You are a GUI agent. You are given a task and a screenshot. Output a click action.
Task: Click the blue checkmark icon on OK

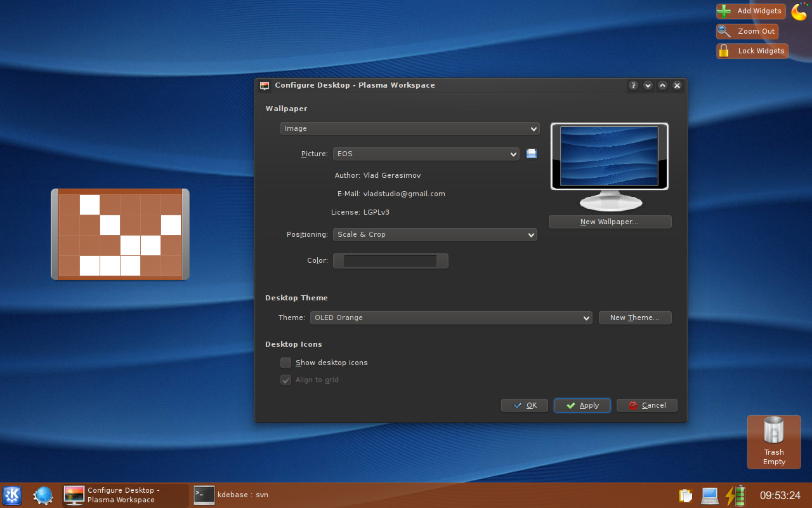pos(518,405)
